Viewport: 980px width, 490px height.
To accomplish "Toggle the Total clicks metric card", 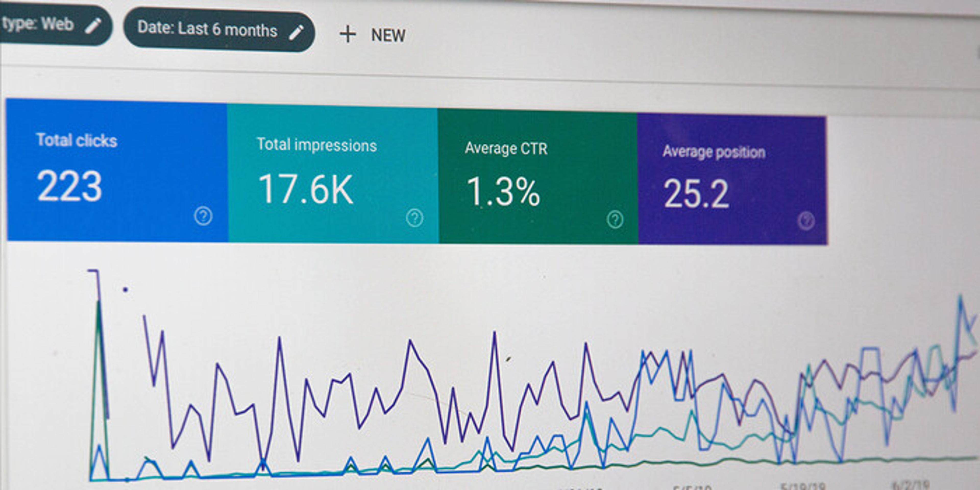I will tap(114, 171).
